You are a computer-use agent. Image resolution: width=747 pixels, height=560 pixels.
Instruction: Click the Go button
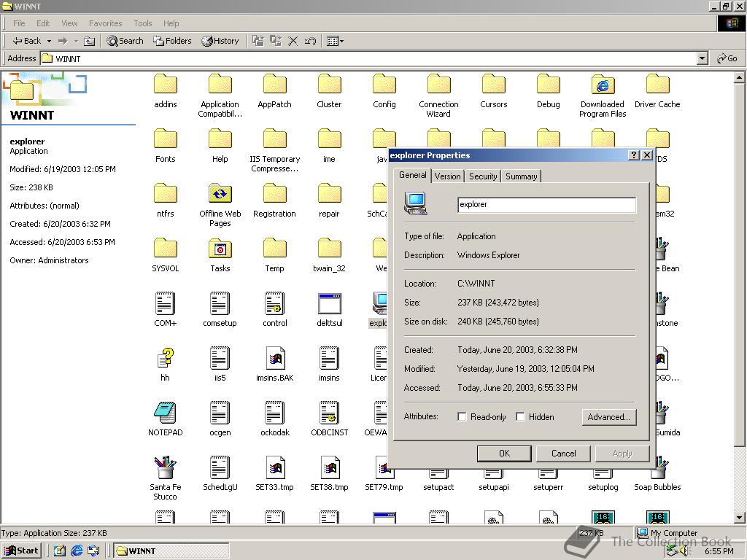pos(727,58)
